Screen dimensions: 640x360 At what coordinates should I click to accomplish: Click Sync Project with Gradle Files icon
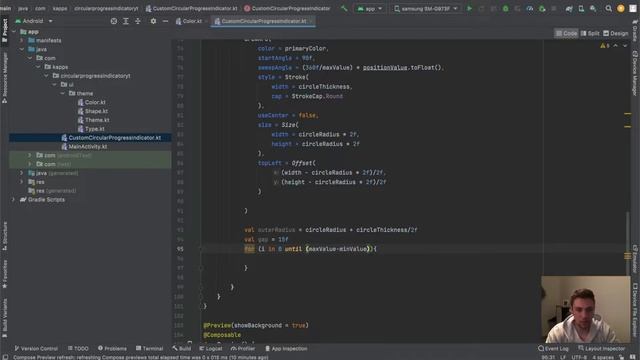(x=569, y=8)
